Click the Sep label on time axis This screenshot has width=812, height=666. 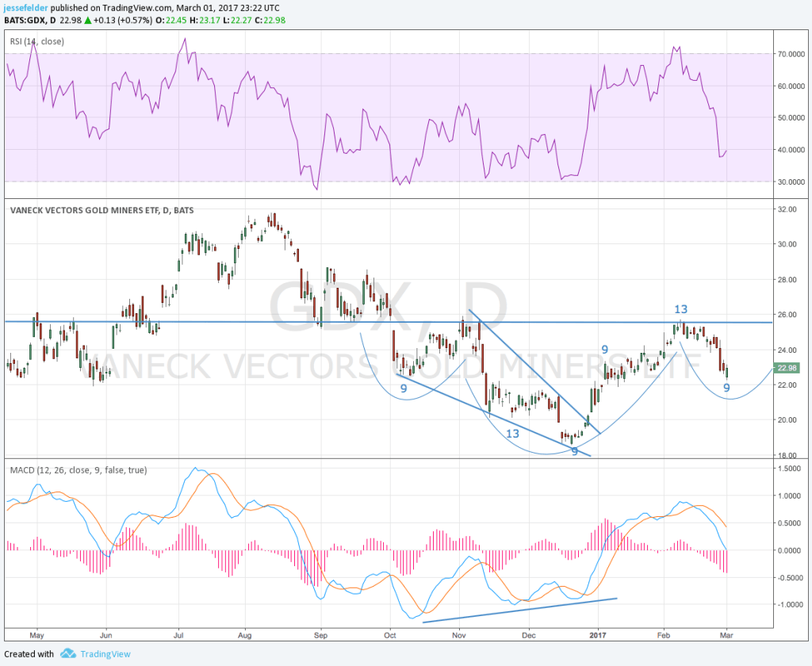[320, 635]
